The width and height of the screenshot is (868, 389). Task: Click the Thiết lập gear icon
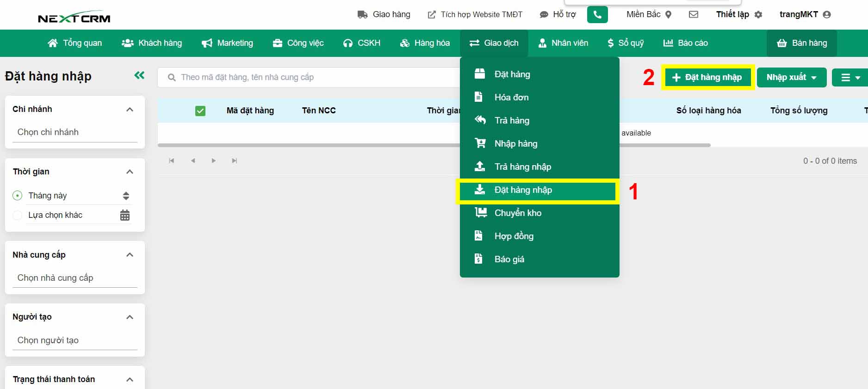[x=758, y=15]
